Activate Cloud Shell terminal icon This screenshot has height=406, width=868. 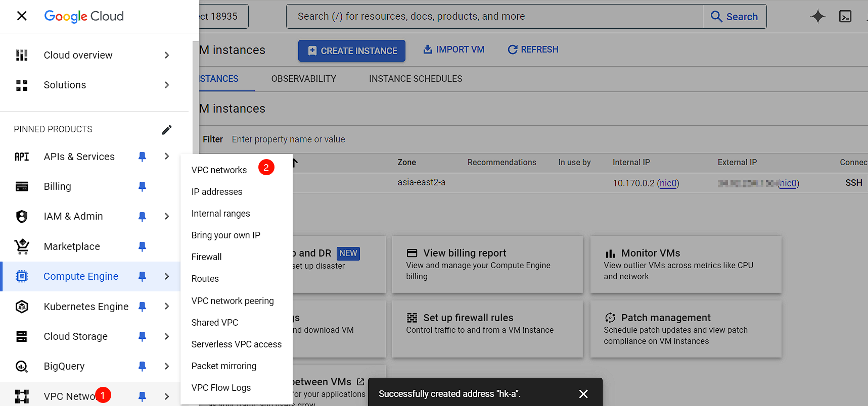(x=845, y=16)
